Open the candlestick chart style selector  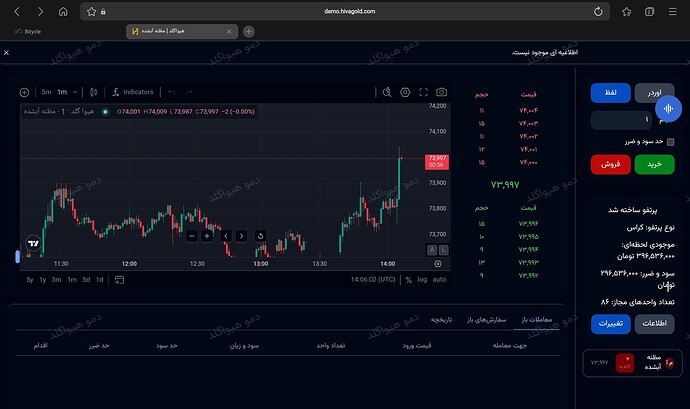click(x=93, y=92)
